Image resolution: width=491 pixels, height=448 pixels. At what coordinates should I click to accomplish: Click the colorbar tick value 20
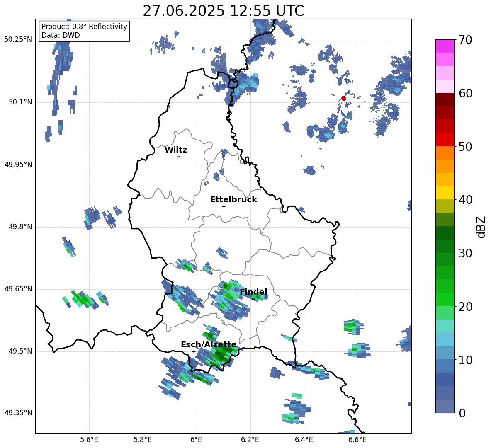tap(465, 307)
